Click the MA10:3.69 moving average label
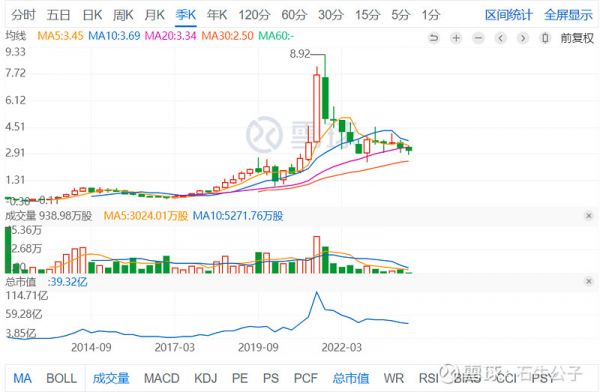Image resolution: width=600 pixels, height=392 pixels. coord(114,36)
